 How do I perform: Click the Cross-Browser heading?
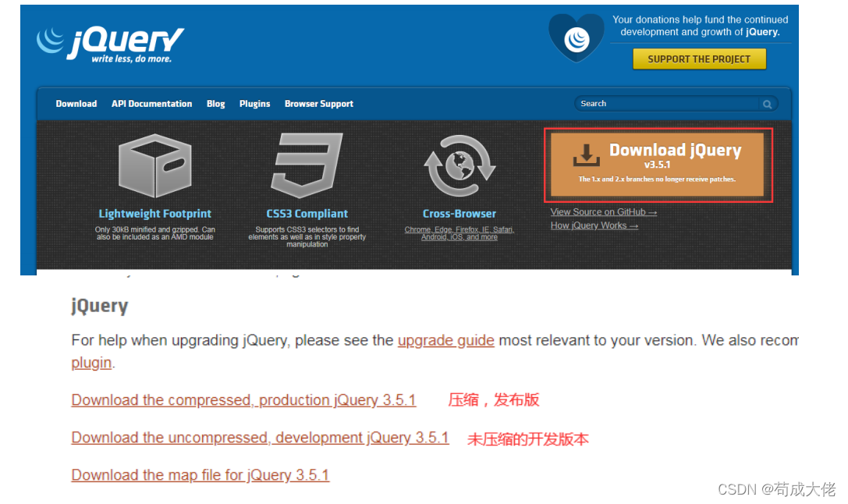pos(459,214)
